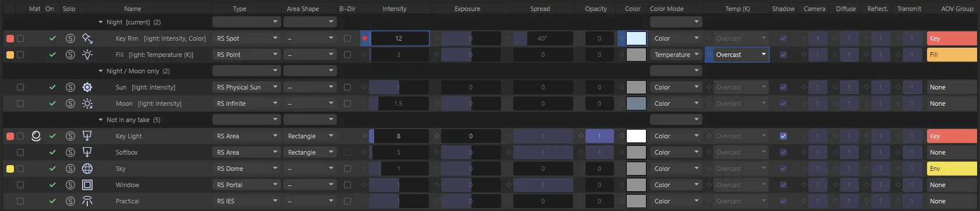
Task: Enable Bi-Dir checkbox for Softbox
Action: tap(347, 152)
